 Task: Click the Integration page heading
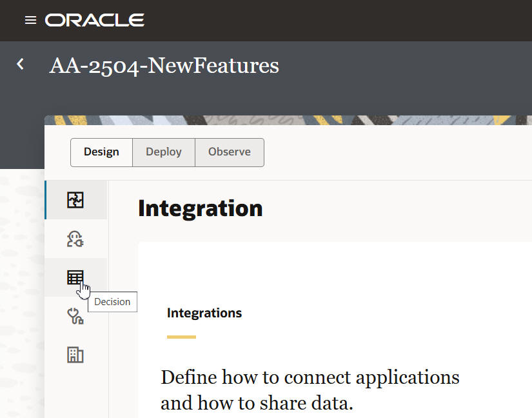(x=200, y=208)
